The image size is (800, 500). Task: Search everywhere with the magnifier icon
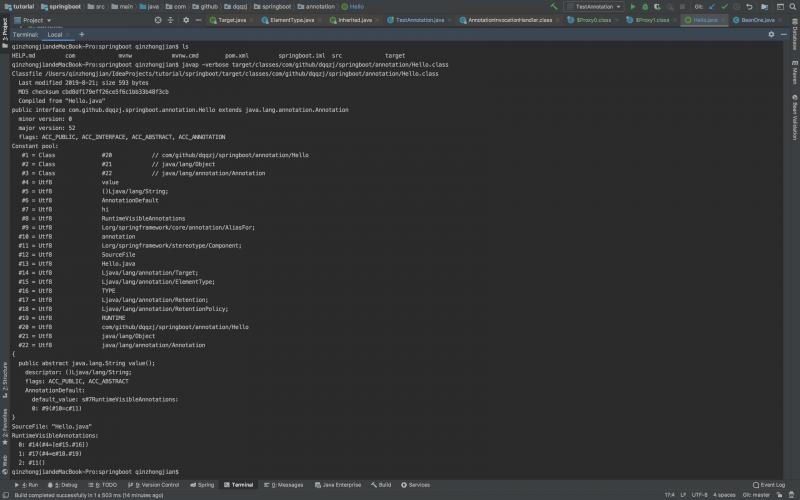point(792,7)
